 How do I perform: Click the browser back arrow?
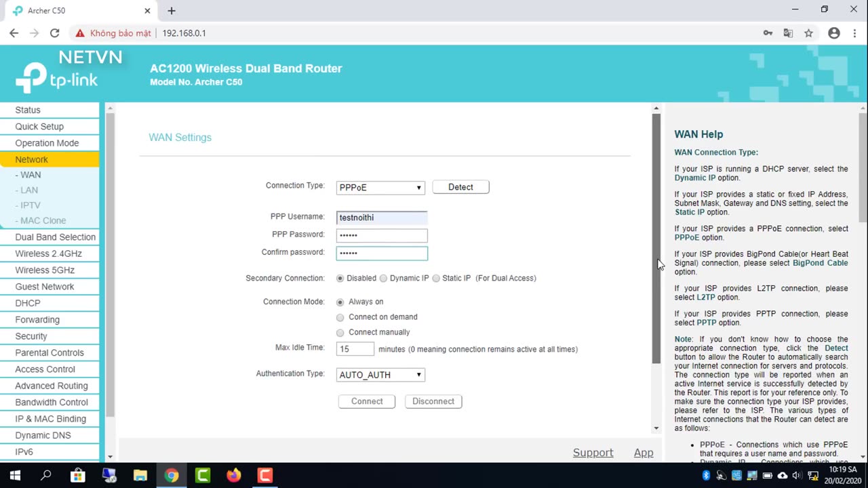[14, 33]
